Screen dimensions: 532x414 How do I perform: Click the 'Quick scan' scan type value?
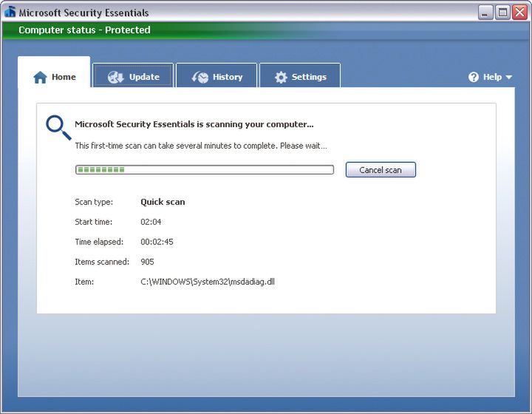pos(163,202)
